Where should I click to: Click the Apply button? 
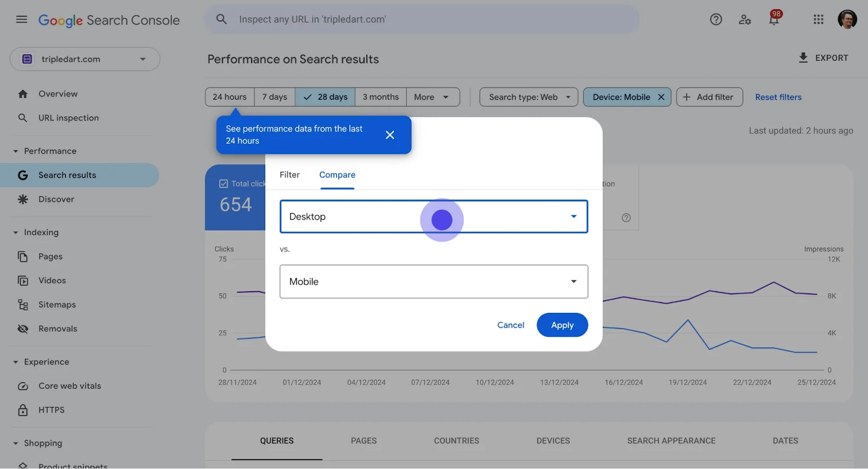pyautogui.click(x=563, y=325)
